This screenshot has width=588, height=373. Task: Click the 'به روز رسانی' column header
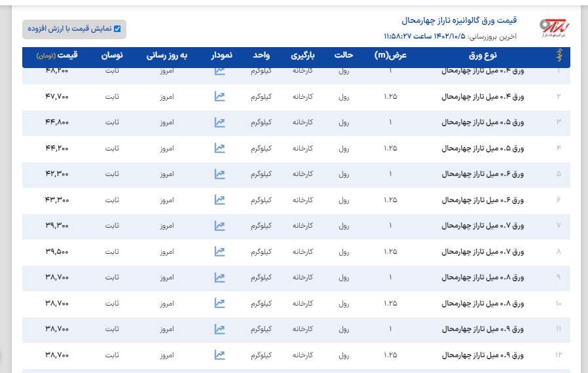click(166, 56)
